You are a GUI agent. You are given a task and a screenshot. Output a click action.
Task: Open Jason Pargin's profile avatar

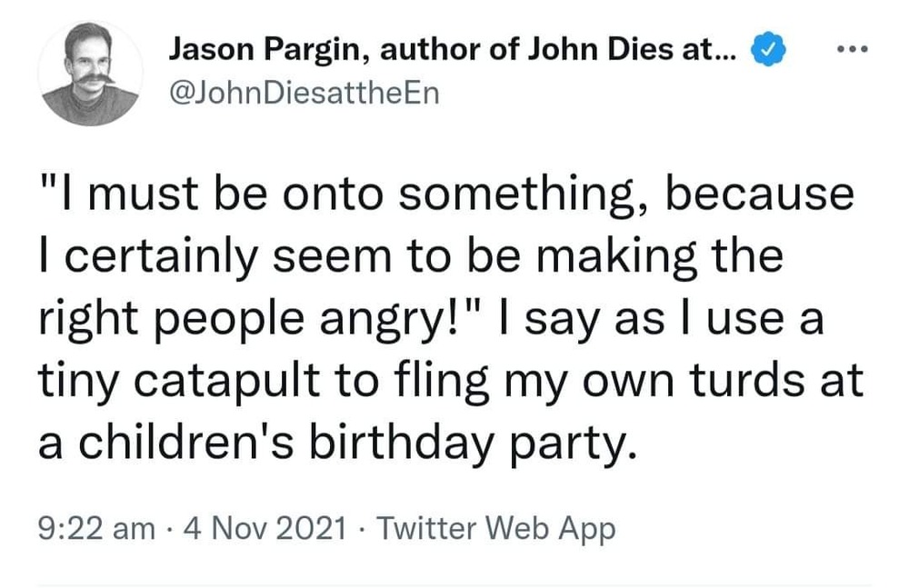click(91, 73)
